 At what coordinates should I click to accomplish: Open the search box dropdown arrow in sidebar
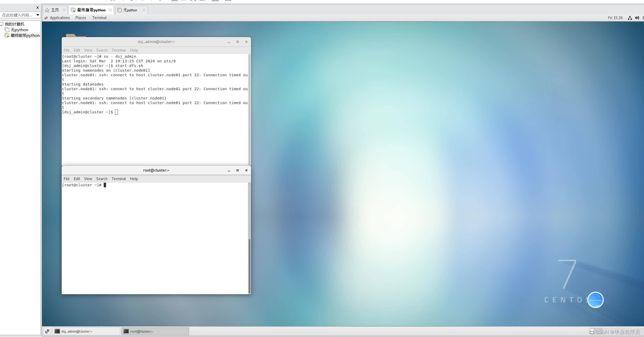pos(38,15)
